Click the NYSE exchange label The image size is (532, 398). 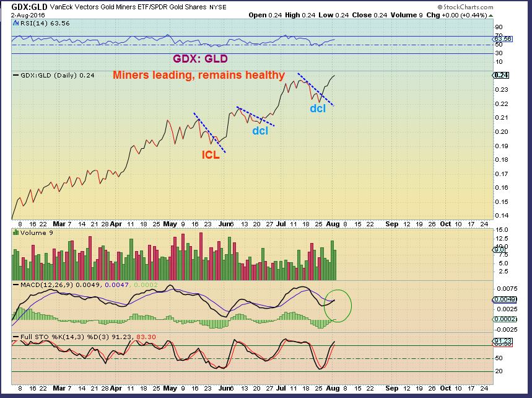[217, 7]
